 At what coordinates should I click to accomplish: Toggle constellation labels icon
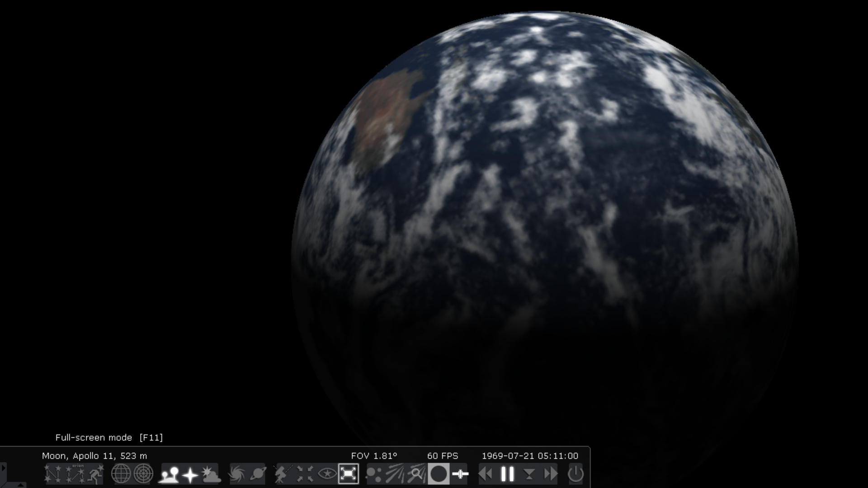pyautogui.click(x=75, y=474)
